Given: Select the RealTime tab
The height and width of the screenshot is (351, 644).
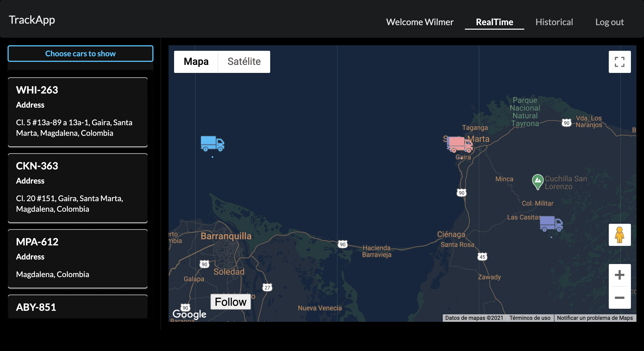Looking at the screenshot, I should click(x=494, y=22).
